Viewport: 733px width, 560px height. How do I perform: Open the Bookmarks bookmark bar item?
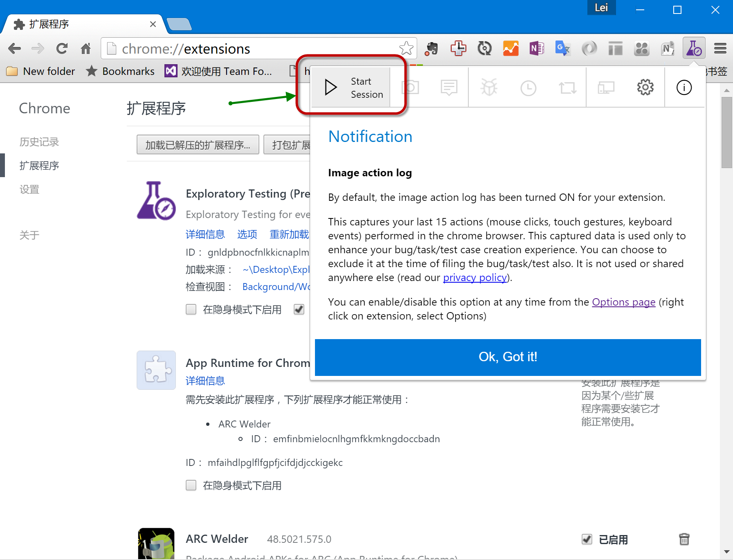coord(120,71)
